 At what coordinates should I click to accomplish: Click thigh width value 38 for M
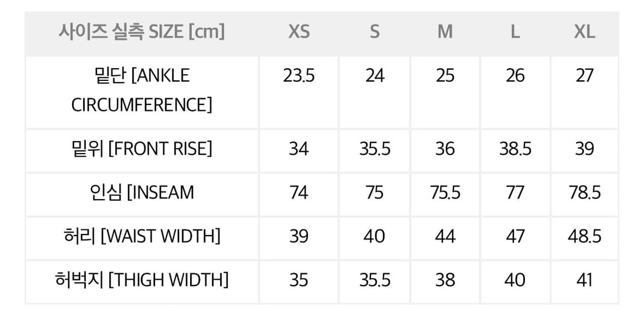point(445,280)
